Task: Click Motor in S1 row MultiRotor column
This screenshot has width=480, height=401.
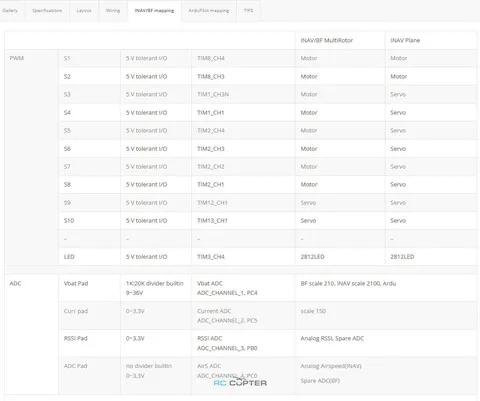Action: [x=309, y=58]
